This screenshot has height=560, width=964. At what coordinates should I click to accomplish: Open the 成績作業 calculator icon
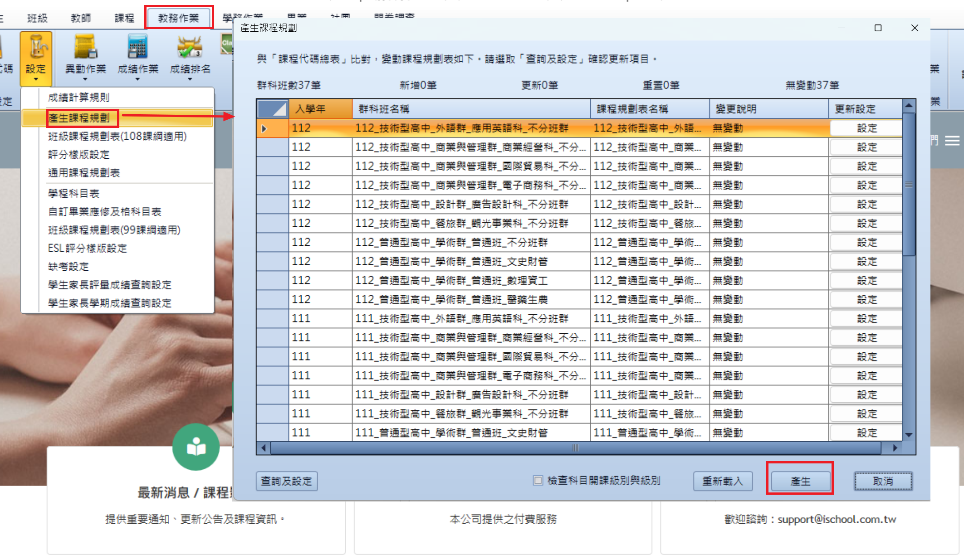tap(137, 47)
